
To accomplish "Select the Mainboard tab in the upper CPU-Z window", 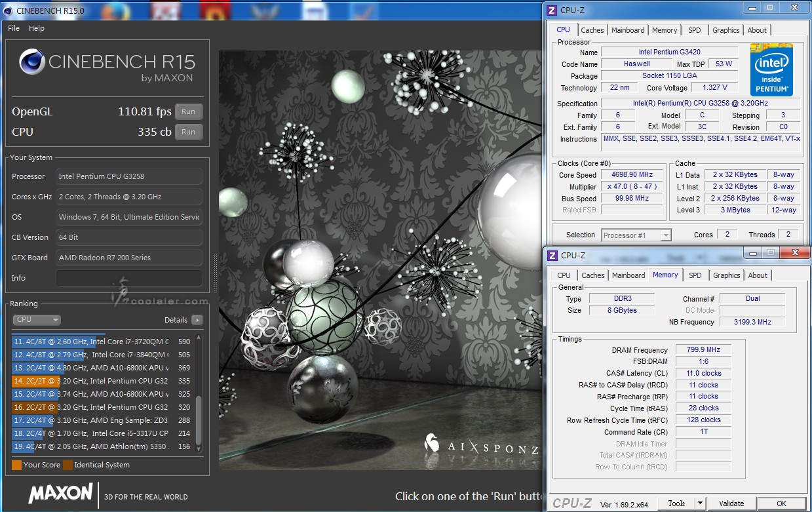I will click(x=628, y=30).
